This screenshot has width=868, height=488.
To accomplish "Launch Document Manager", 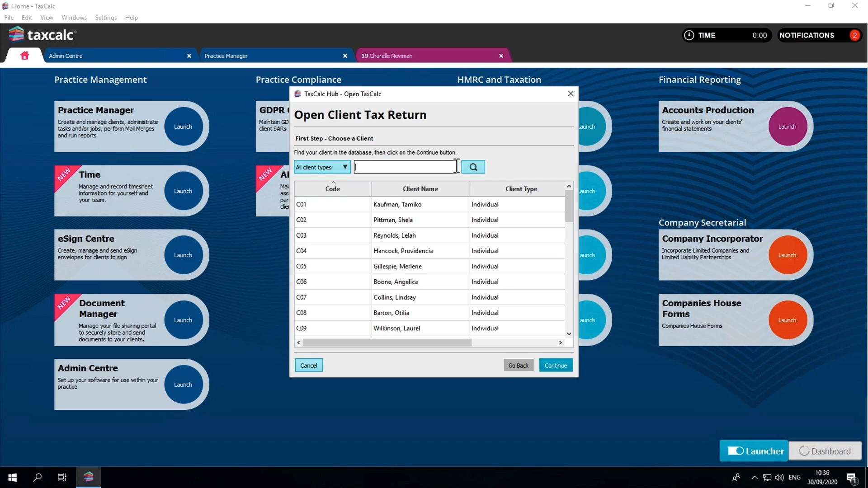I will click(x=183, y=320).
